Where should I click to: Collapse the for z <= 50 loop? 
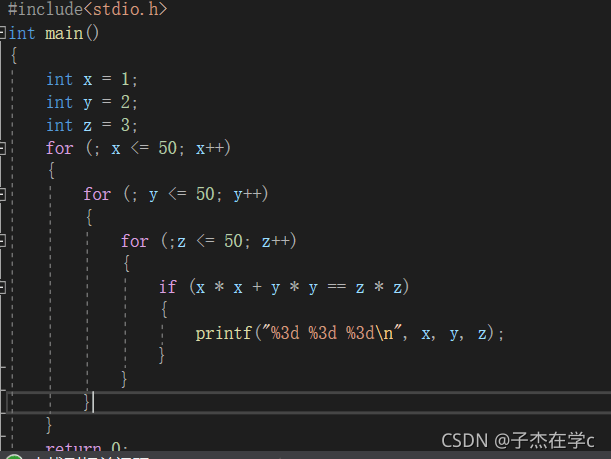click(x=2, y=241)
